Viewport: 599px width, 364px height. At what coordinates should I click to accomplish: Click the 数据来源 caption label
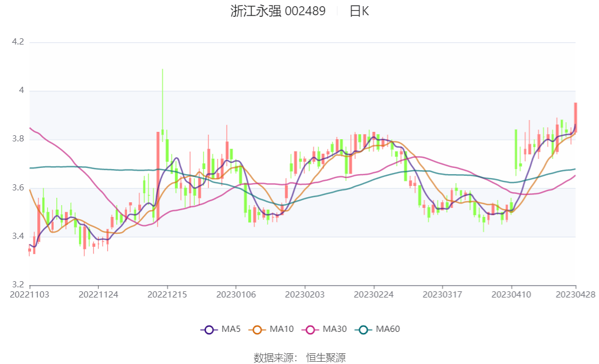coord(276,357)
